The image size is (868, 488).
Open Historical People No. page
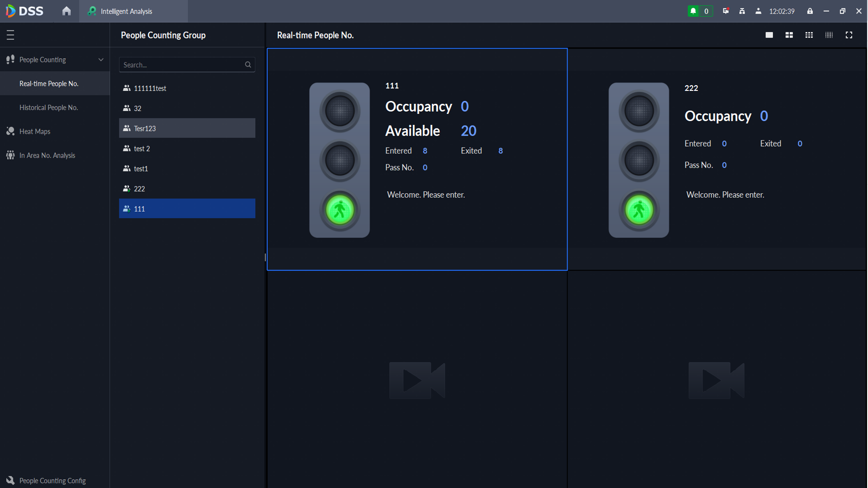pyautogui.click(x=49, y=108)
